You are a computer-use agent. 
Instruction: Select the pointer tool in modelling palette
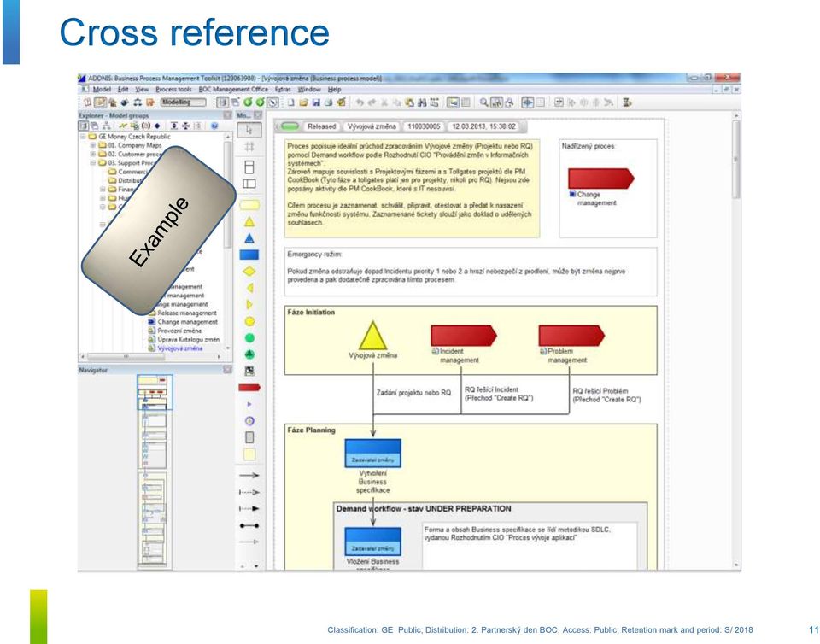click(x=249, y=129)
